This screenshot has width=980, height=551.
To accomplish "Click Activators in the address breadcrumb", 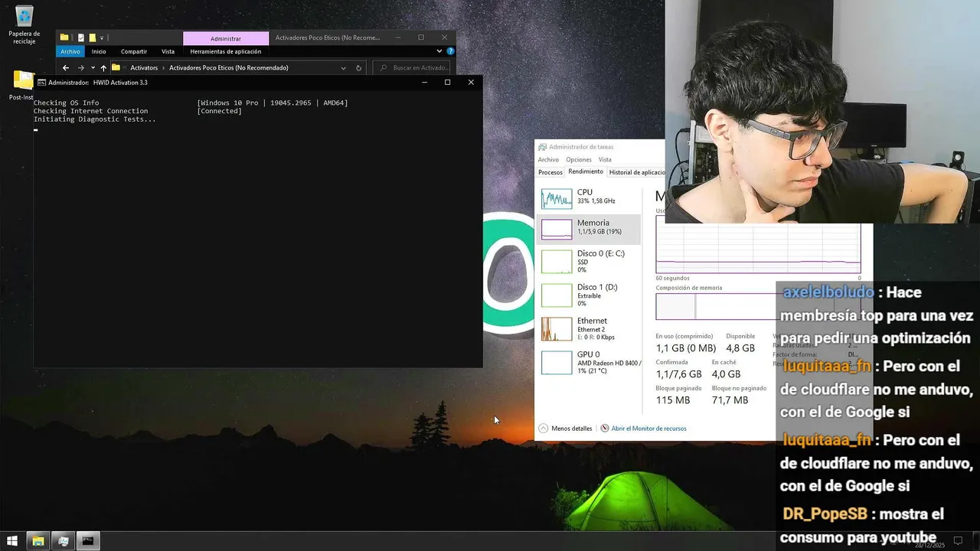I will 144,68.
